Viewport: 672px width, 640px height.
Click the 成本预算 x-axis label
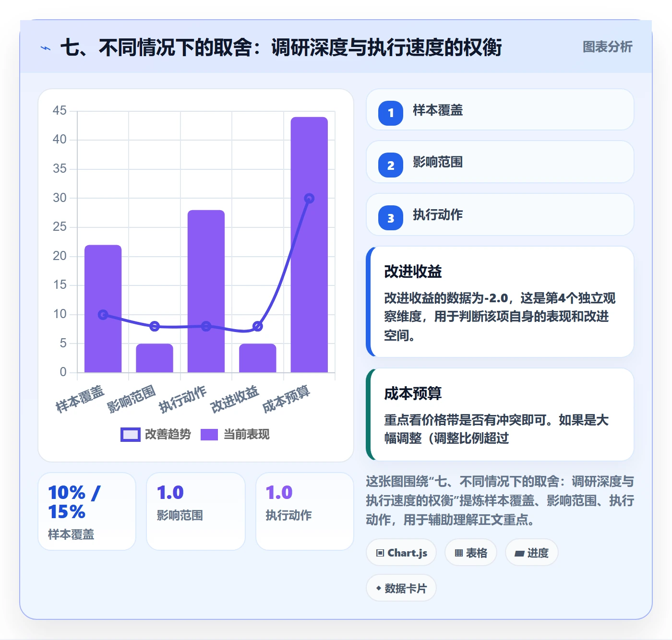point(287,399)
